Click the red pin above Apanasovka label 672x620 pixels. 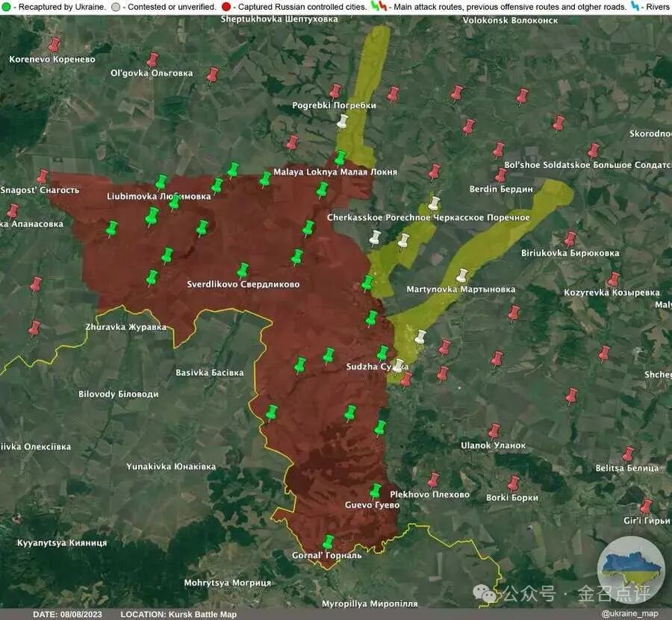13,212
